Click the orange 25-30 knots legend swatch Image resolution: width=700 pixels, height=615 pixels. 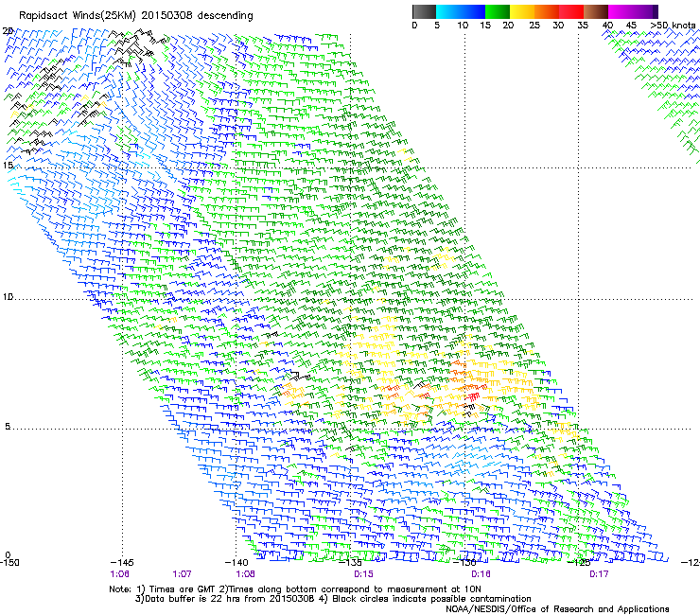pos(547,11)
